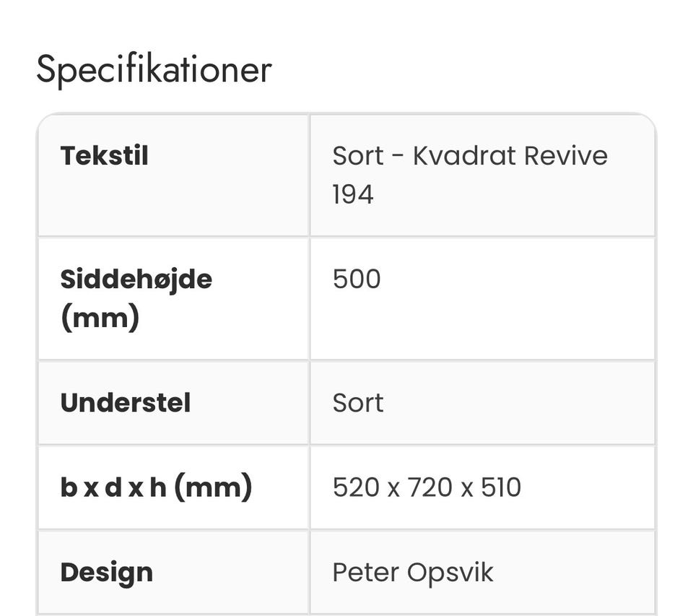Click the seat height value 500
Image resolution: width=693 pixels, height=616 pixels.
(357, 279)
